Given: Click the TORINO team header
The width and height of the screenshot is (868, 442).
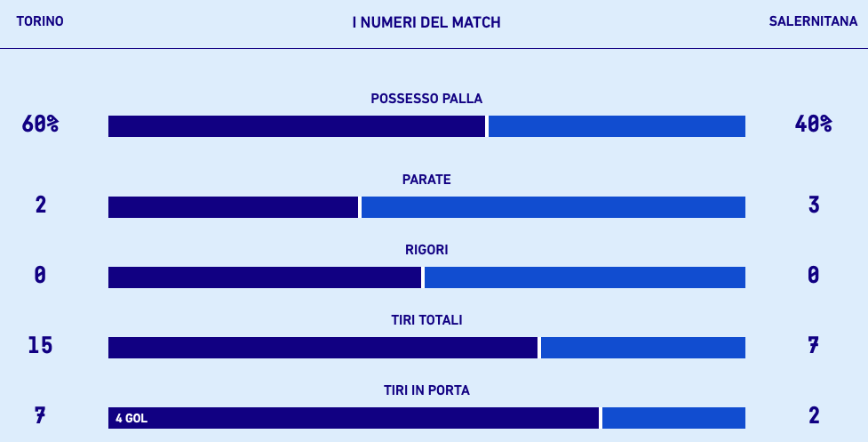Looking at the screenshot, I should point(40,21).
